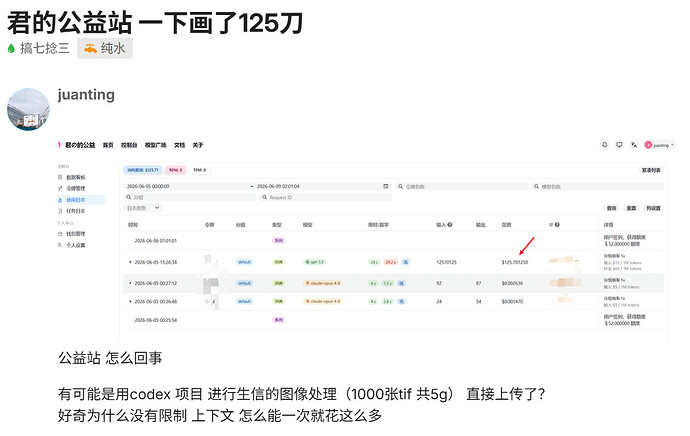Open the juanting account dropdown arrow
This screenshot has width=690, height=436.
[x=672, y=145]
